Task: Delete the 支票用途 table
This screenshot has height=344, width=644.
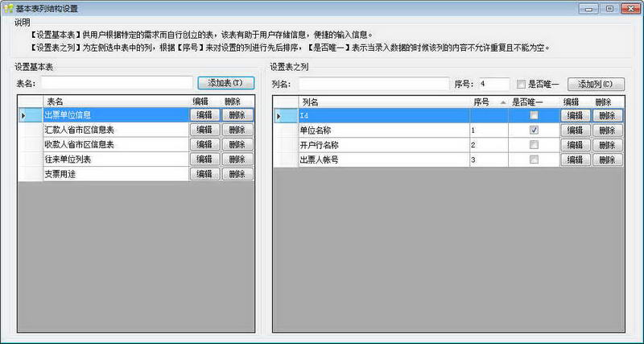Action: pos(237,174)
